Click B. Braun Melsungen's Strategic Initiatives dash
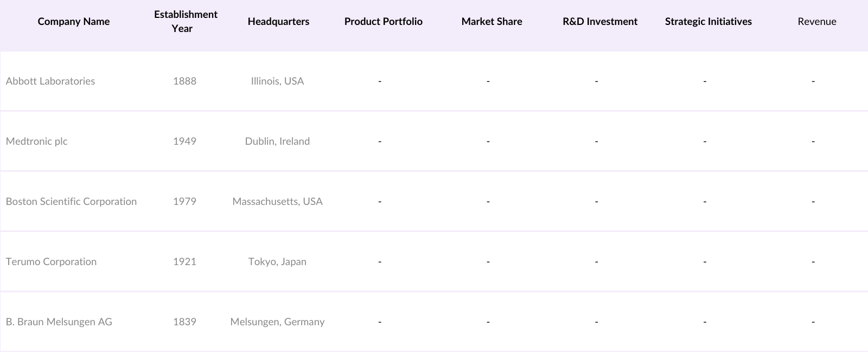This screenshot has height=354, width=868. coord(705,322)
